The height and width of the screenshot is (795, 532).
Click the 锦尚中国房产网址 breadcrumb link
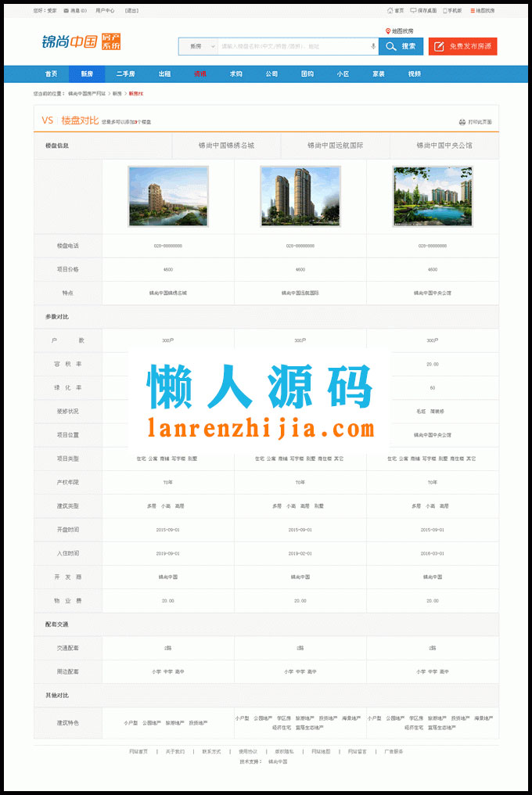click(87, 94)
